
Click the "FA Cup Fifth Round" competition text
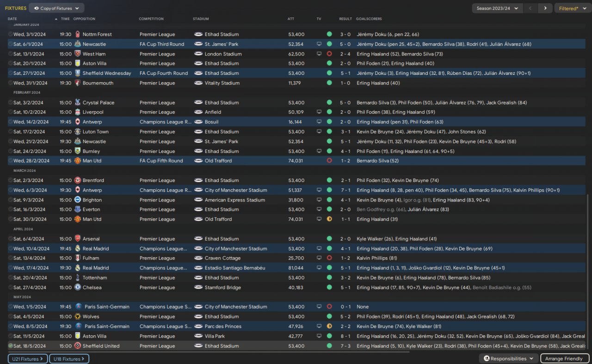(161, 161)
